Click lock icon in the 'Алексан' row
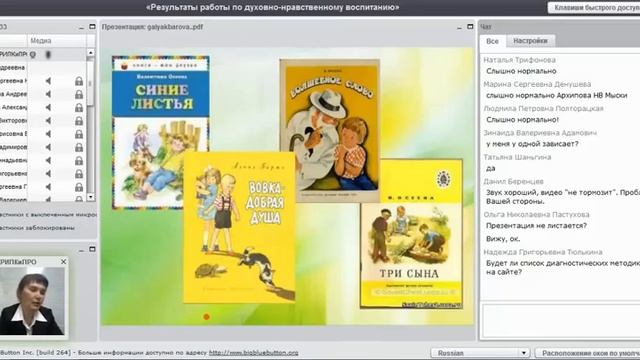 click(79, 107)
